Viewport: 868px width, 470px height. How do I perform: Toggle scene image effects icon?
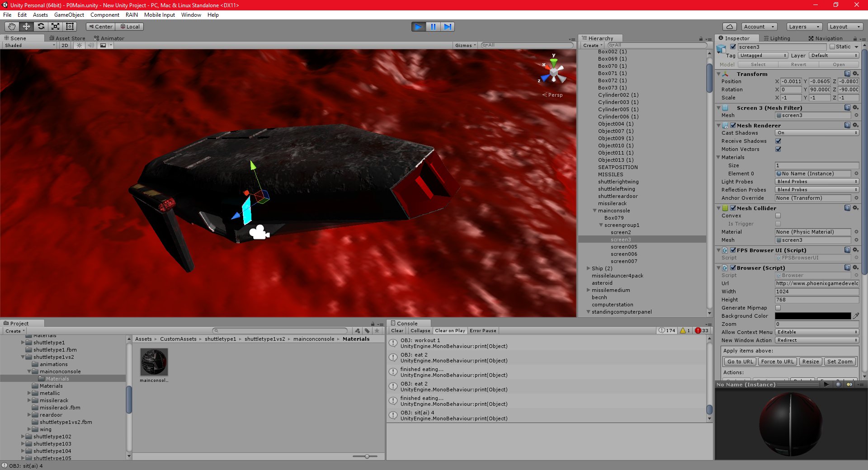coord(103,45)
